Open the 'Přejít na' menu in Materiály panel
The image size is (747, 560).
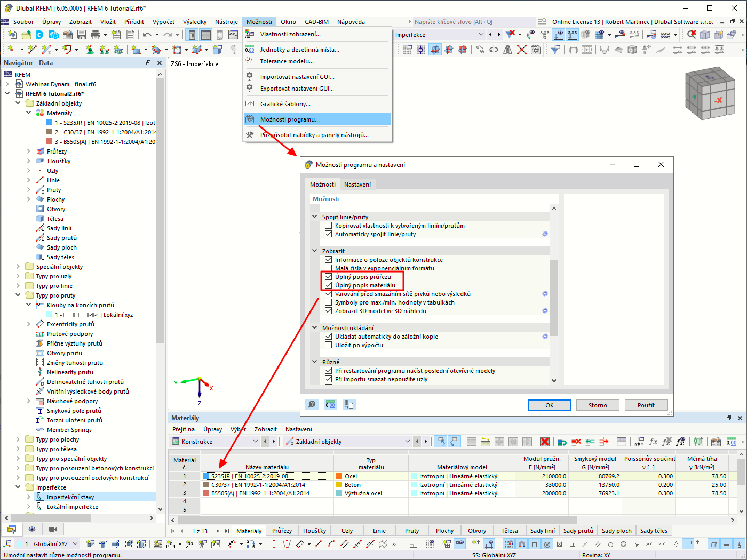coord(184,429)
